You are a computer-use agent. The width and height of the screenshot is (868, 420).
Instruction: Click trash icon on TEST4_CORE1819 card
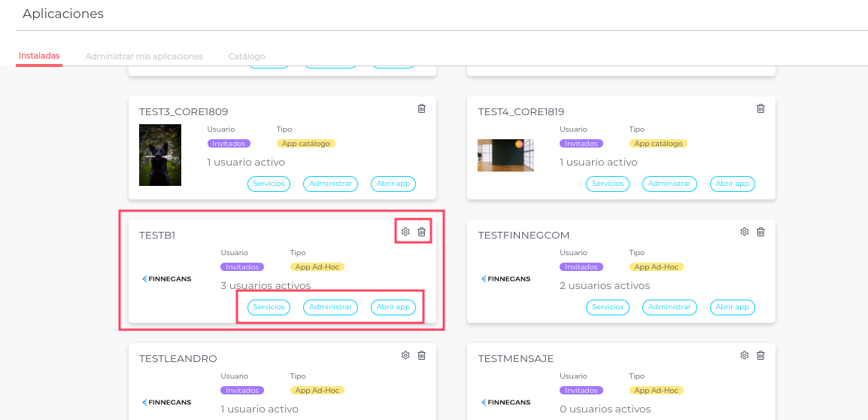tap(760, 108)
